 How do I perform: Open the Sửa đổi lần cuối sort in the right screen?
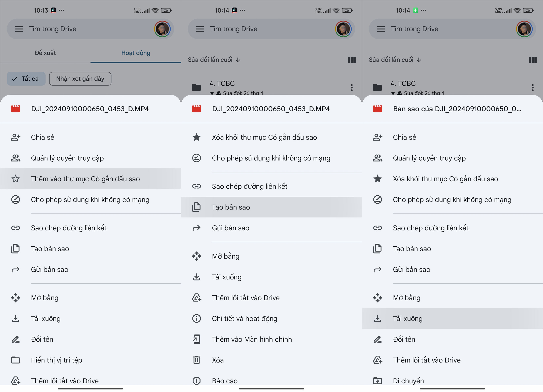click(x=395, y=60)
